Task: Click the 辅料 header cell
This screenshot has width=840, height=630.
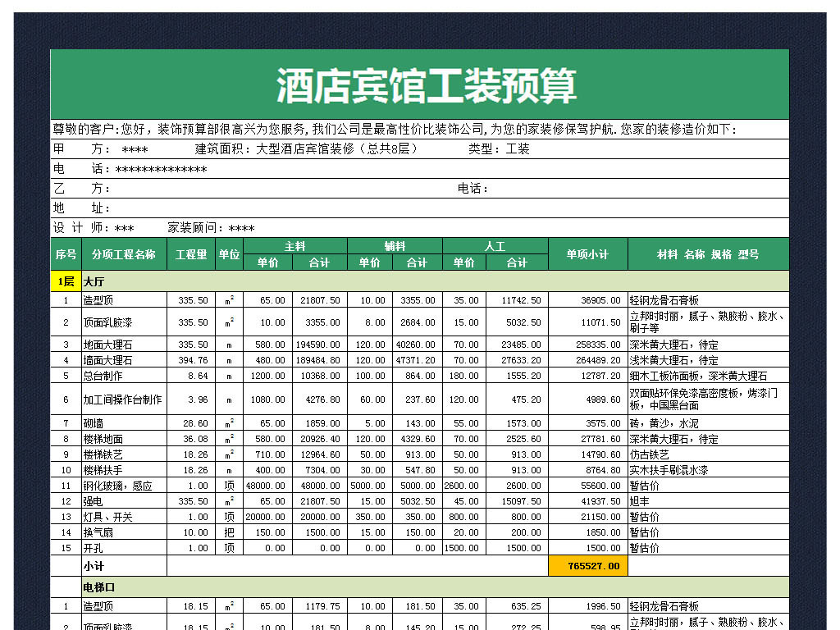Action: [395, 246]
